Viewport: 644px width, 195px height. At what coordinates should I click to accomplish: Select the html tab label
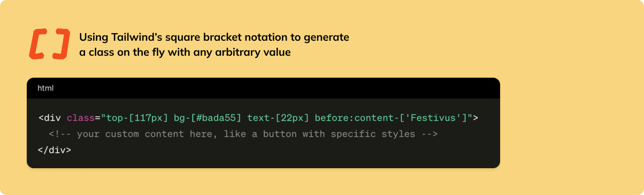(45, 88)
